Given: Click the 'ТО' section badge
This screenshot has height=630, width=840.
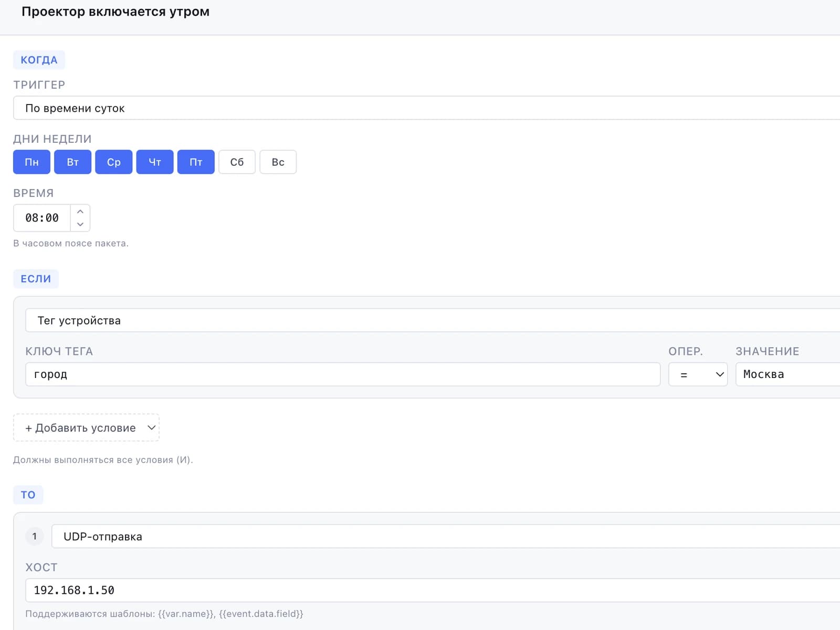Looking at the screenshot, I should (28, 495).
